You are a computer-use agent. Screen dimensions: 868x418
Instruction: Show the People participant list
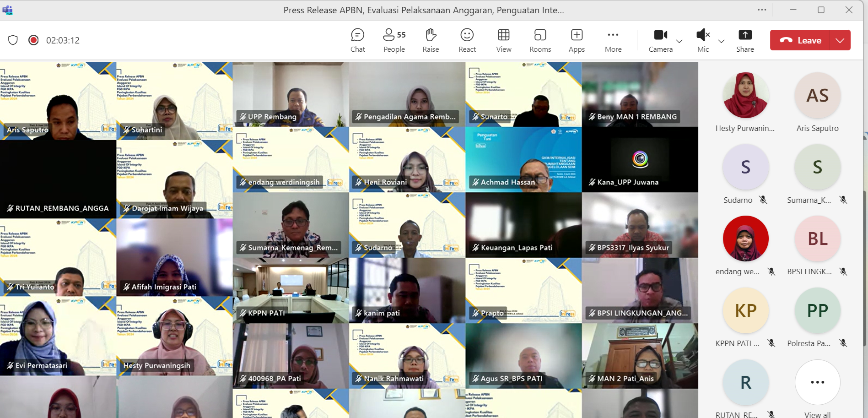[x=394, y=40]
